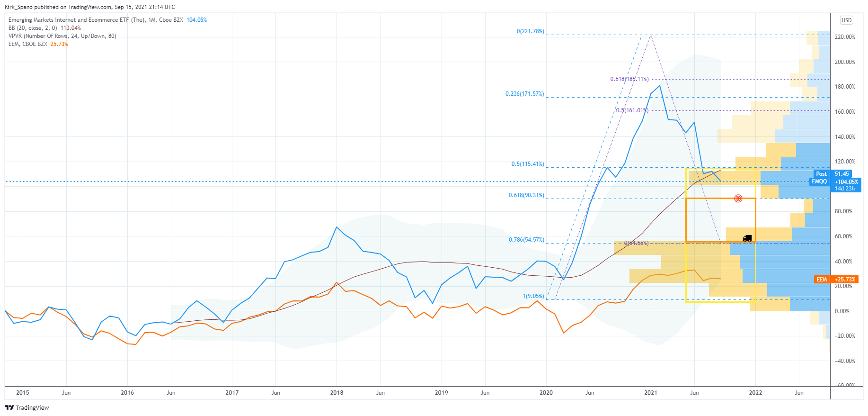Click the TradingView logo
The width and height of the screenshot is (868, 416).
coord(27,407)
